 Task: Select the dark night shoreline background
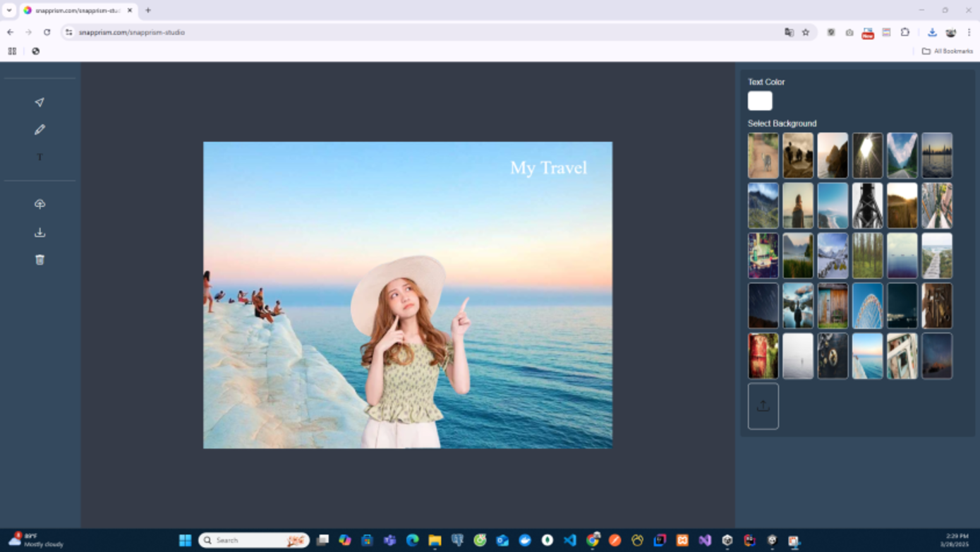[x=902, y=306]
